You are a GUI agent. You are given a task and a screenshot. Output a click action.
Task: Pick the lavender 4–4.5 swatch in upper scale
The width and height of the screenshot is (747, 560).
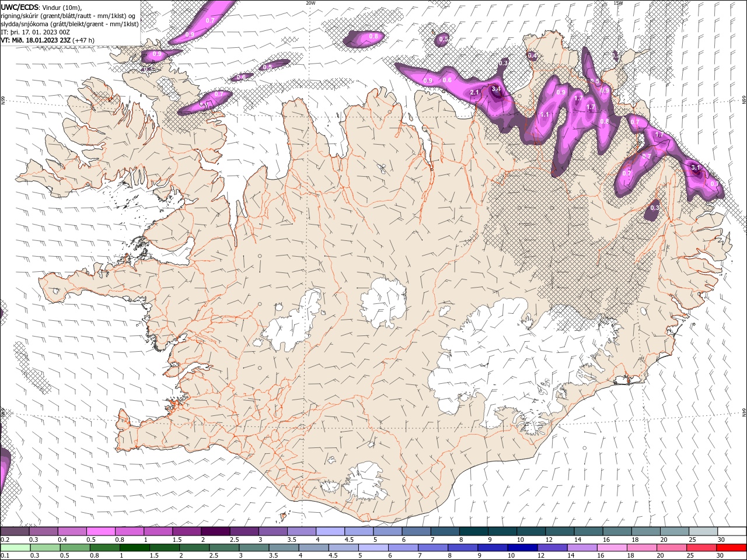[x=330, y=531]
